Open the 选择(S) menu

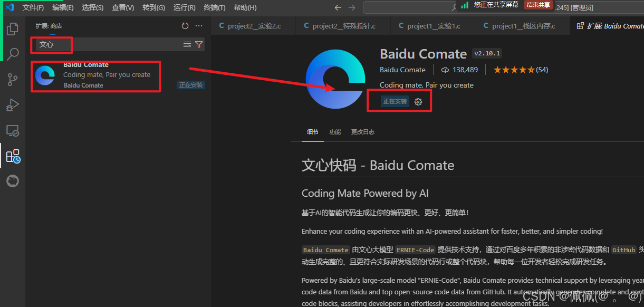pyautogui.click(x=93, y=7)
